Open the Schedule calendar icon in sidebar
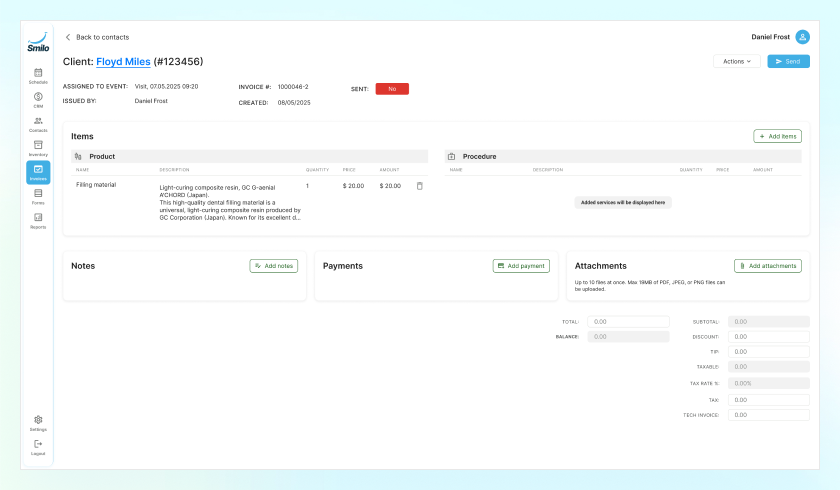The image size is (840, 490). click(38, 73)
